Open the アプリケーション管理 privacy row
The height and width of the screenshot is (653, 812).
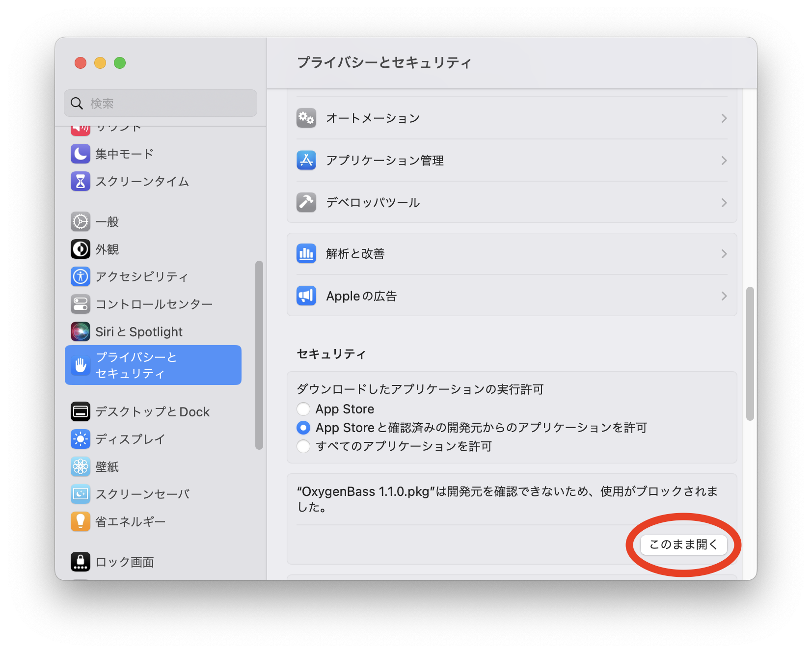(512, 161)
